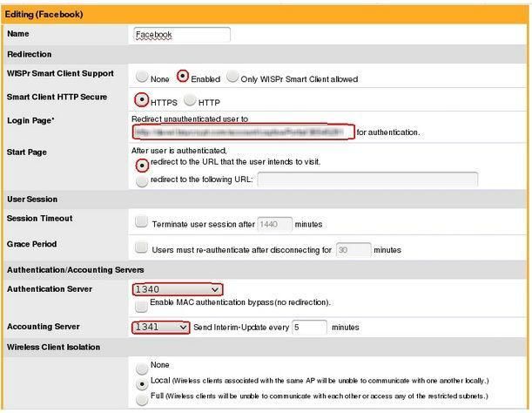The image size is (532, 413).
Task: Select Full wireless client isolation
Action: coord(142,400)
